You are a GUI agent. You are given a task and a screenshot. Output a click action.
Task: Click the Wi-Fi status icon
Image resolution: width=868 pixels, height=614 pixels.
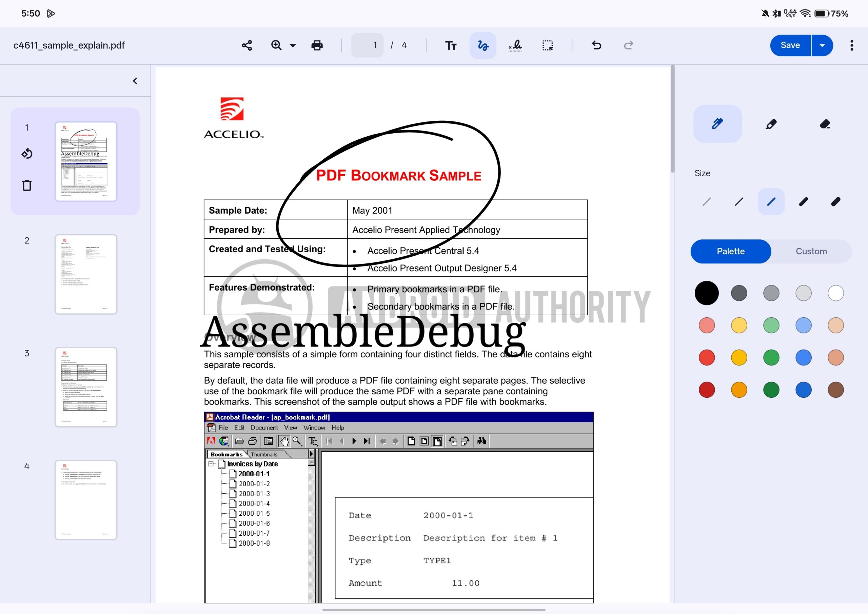(x=806, y=14)
